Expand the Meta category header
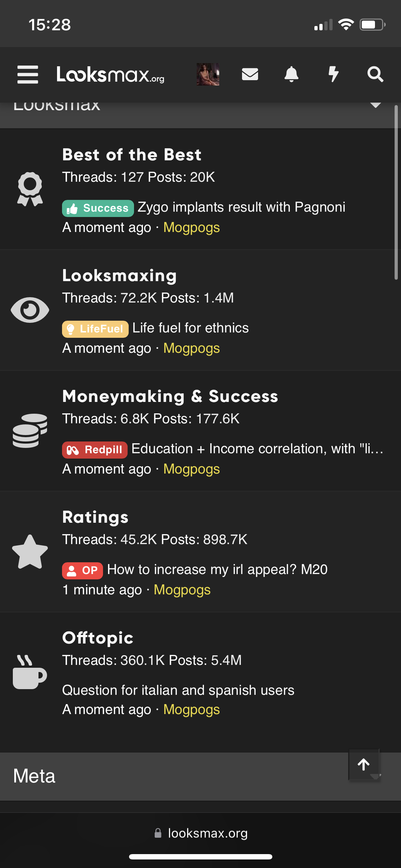 pos(200,776)
